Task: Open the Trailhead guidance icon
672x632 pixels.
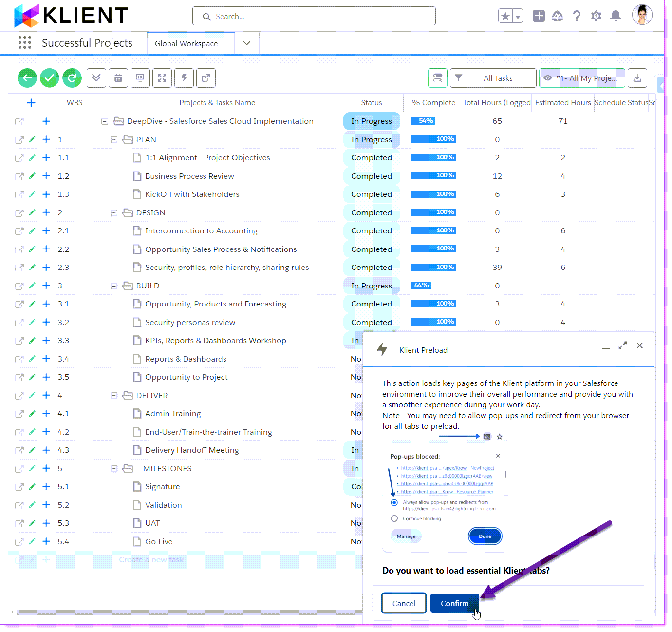Action: pyautogui.click(x=558, y=16)
